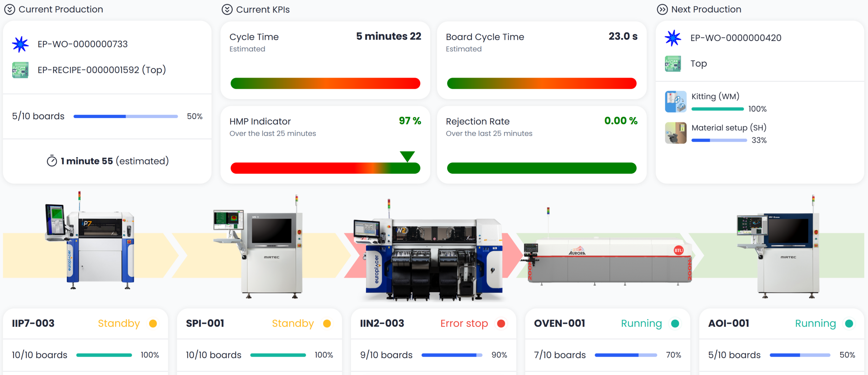This screenshot has height=375, width=868.
Task: Select the SPI-001 machine card title
Action: pyautogui.click(x=205, y=323)
